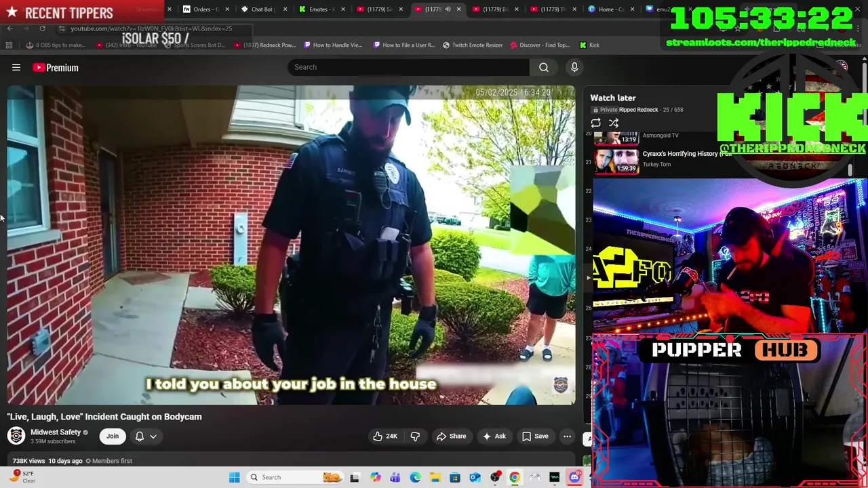The image size is (868, 488).
Task: Open 'Discover - Find Top...' bookmark
Action: [540, 45]
